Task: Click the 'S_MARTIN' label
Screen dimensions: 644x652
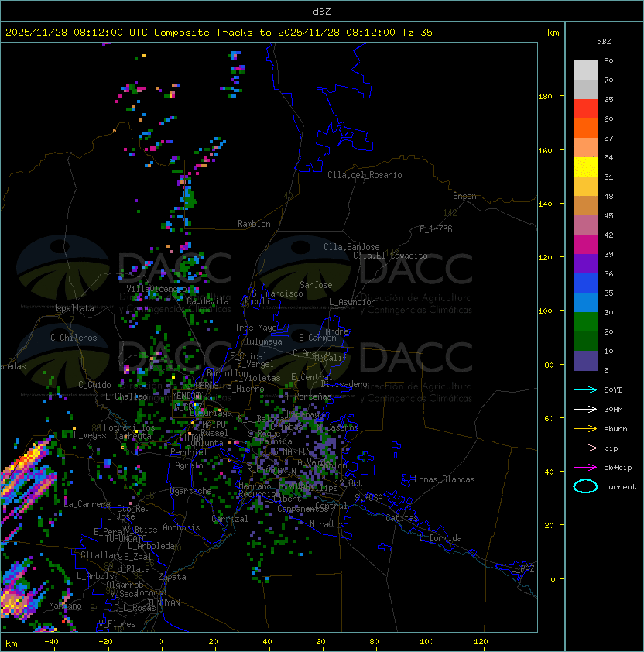Action: pyautogui.click(x=292, y=451)
